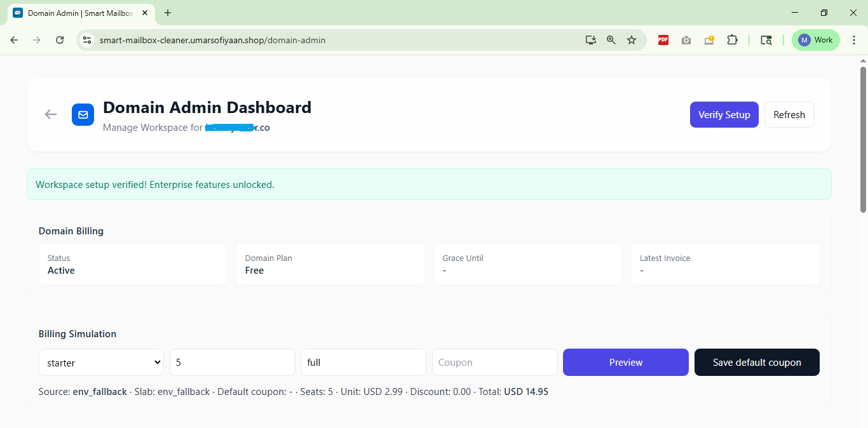This screenshot has height=428, width=868.
Task: Click the Grace Until card
Action: pos(528,264)
